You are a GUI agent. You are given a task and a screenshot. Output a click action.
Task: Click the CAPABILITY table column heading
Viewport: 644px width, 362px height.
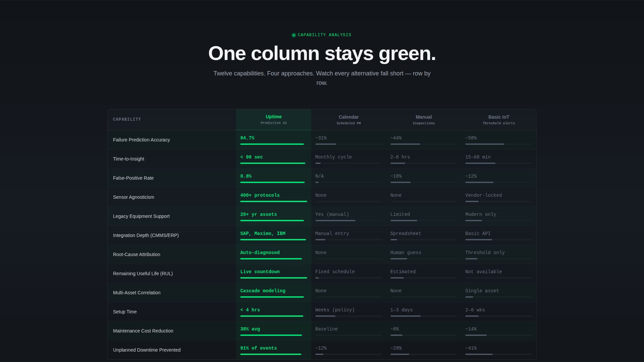127,119
